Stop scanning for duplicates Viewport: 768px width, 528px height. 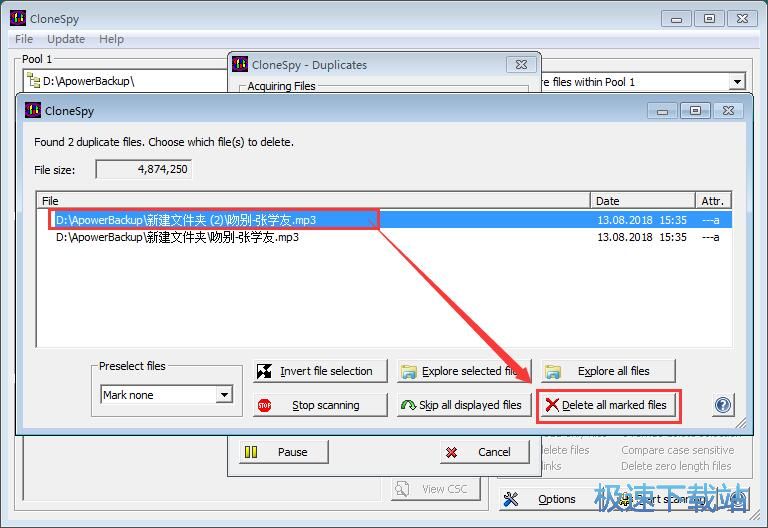[320, 405]
